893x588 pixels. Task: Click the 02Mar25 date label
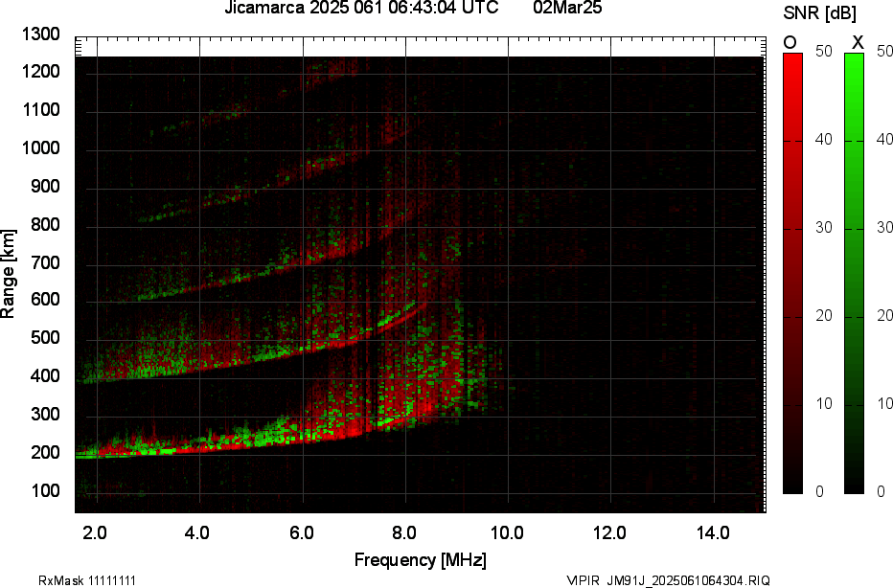[x=567, y=8]
